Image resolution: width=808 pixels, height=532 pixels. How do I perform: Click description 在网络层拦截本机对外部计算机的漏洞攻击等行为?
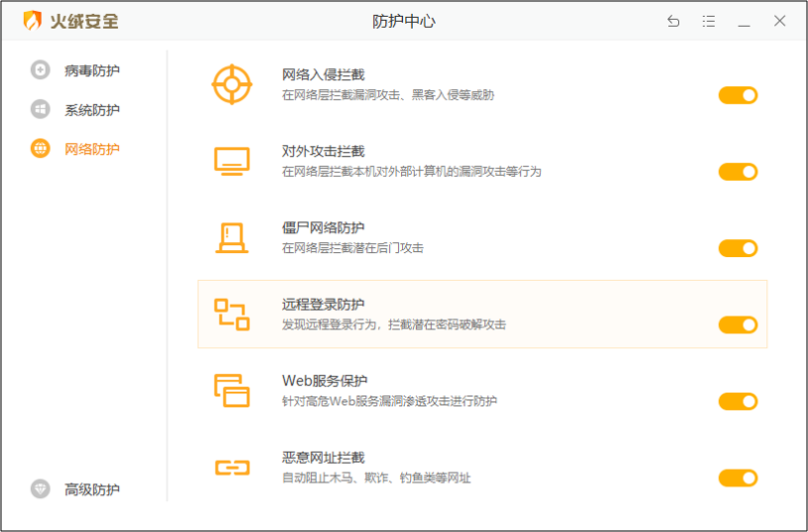[x=412, y=172]
